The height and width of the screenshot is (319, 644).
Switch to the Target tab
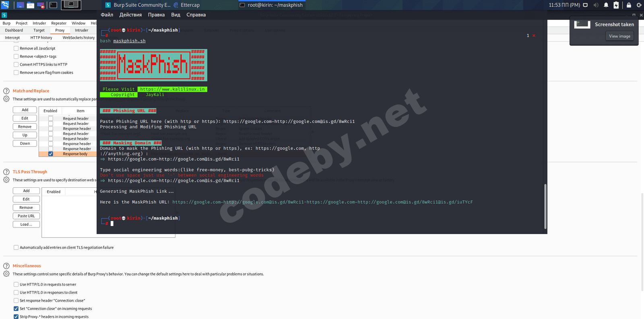[39, 30]
